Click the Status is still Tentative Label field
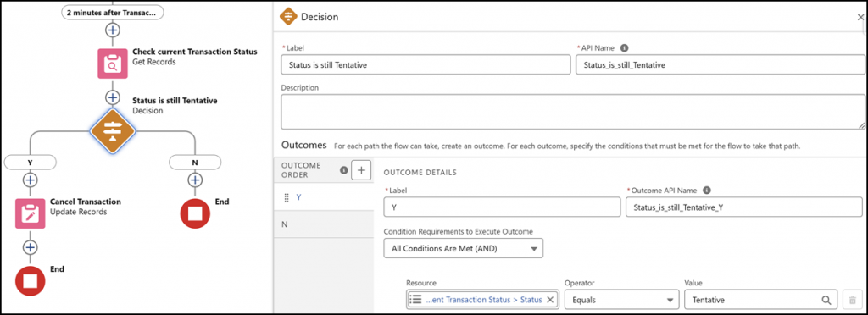868x315 pixels. [426, 64]
